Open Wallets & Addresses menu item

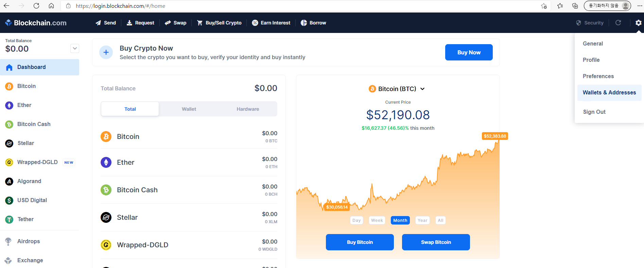coord(609,92)
